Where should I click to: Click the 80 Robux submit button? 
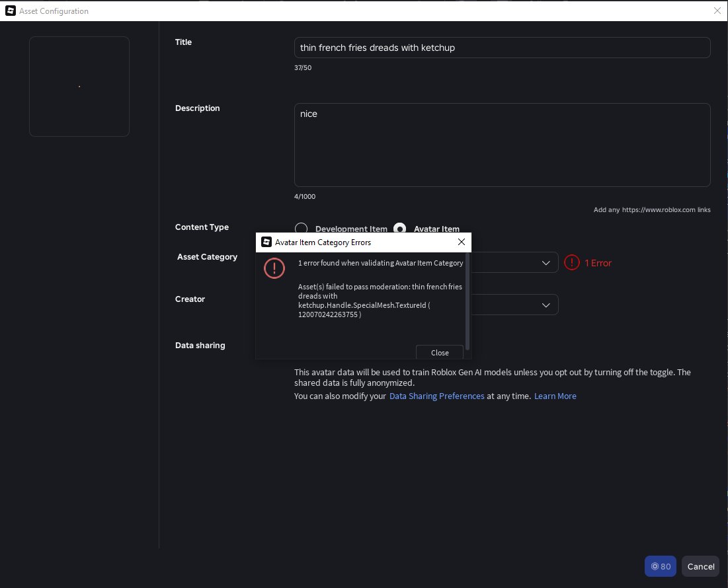click(660, 566)
